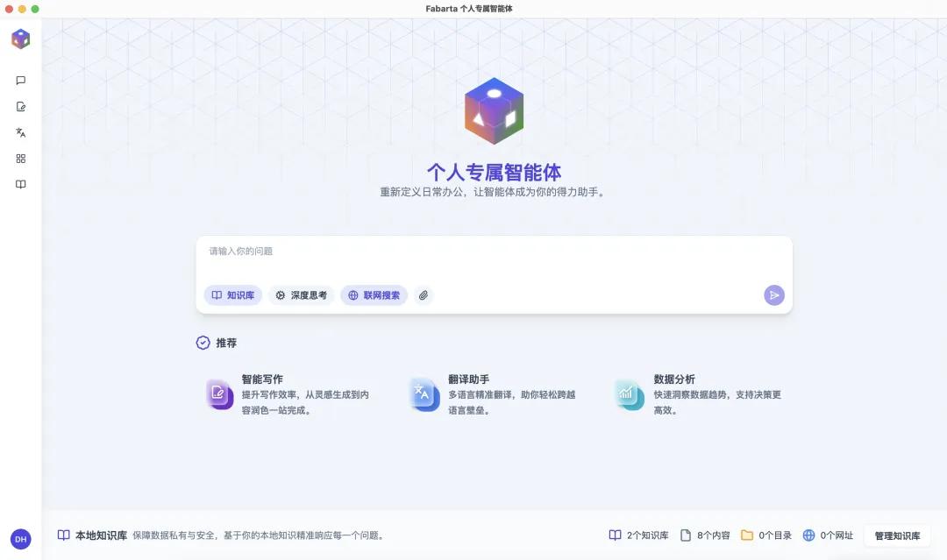The width and height of the screenshot is (947, 560).
Task: Click the apps grid icon in sidebar
Action: 20,159
